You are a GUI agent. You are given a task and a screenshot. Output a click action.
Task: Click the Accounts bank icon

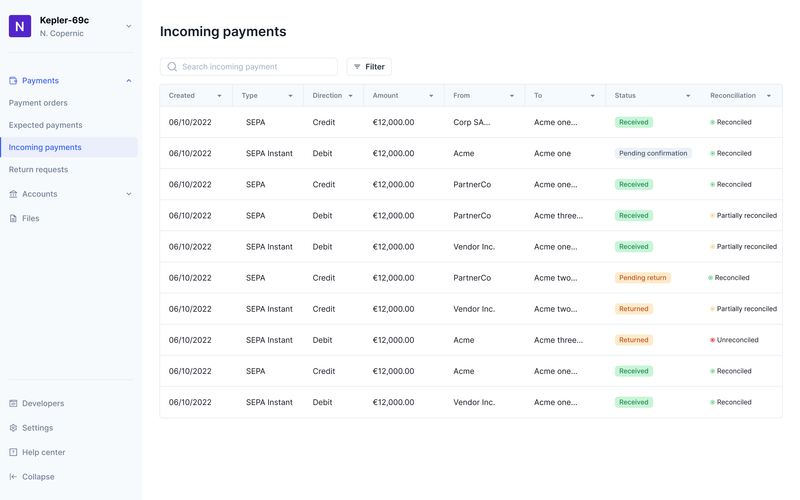coord(13,194)
